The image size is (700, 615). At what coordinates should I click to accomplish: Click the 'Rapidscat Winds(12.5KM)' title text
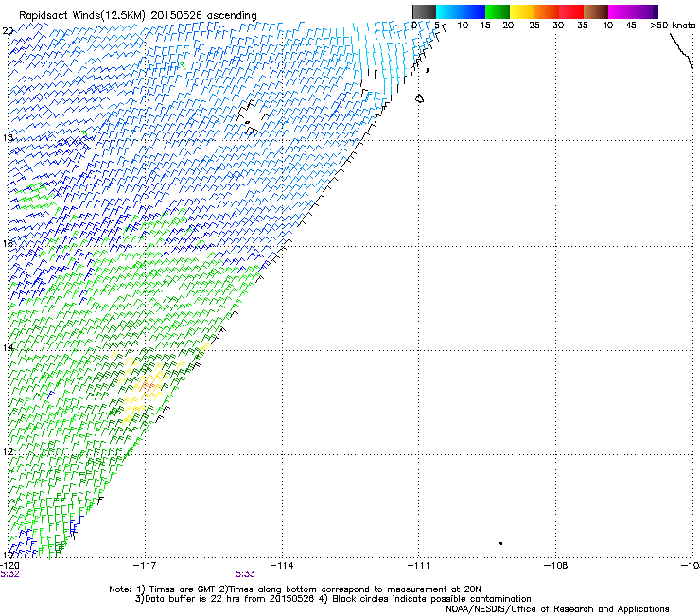point(82,16)
